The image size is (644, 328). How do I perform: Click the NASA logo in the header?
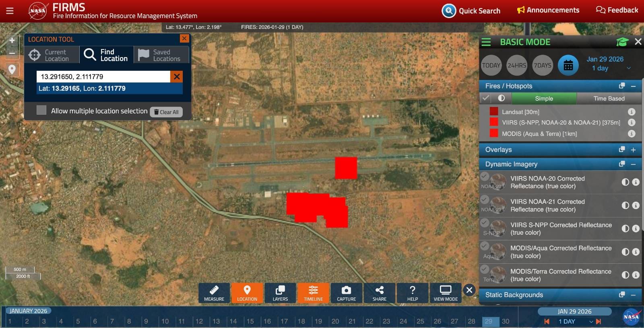[x=38, y=11]
